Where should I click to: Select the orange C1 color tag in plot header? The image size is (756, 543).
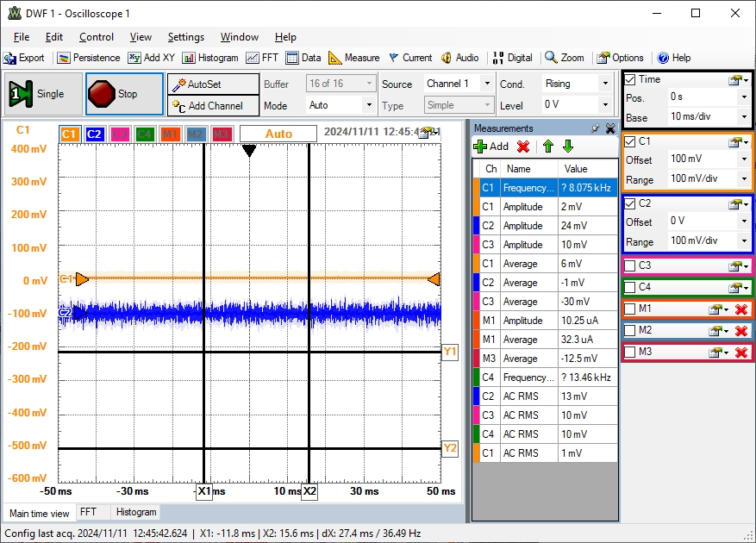tap(70, 134)
